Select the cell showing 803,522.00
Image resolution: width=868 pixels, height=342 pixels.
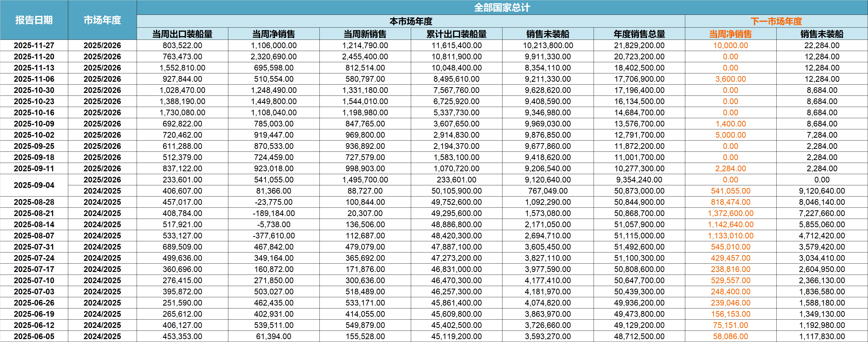tap(182, 46)
